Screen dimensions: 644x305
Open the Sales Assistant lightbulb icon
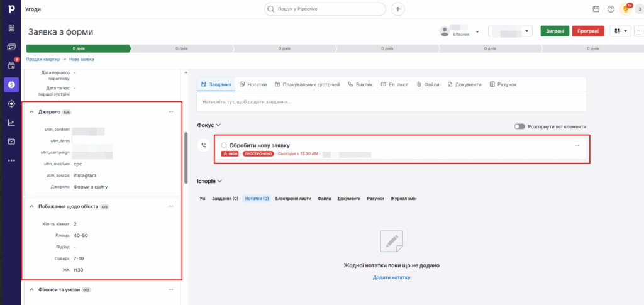(x=626, y=9)
